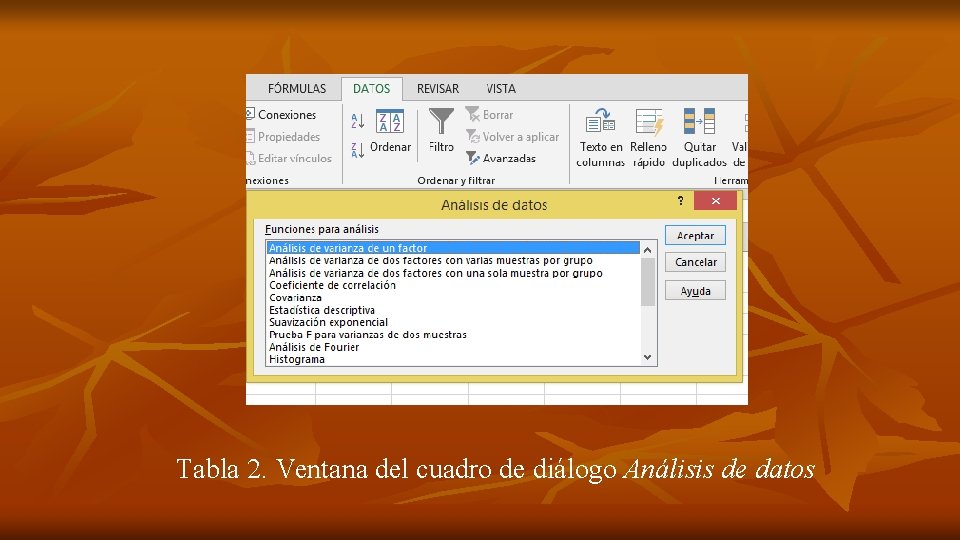Switch to the REVISAR tab

click(438, 89)
